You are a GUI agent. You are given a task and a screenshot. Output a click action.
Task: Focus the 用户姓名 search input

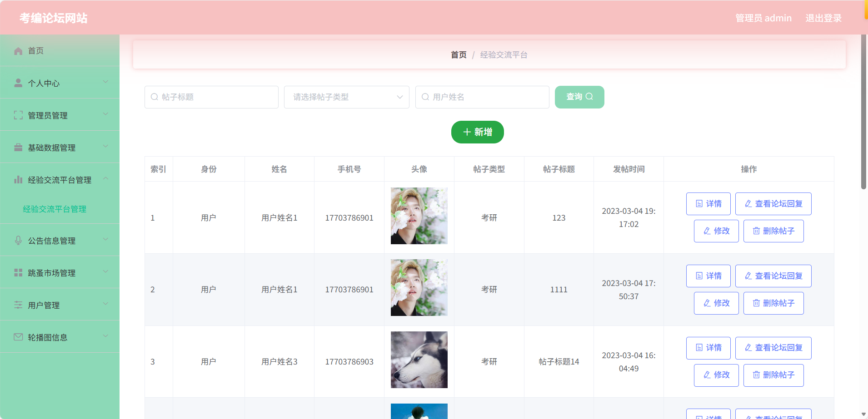(482, 97)
